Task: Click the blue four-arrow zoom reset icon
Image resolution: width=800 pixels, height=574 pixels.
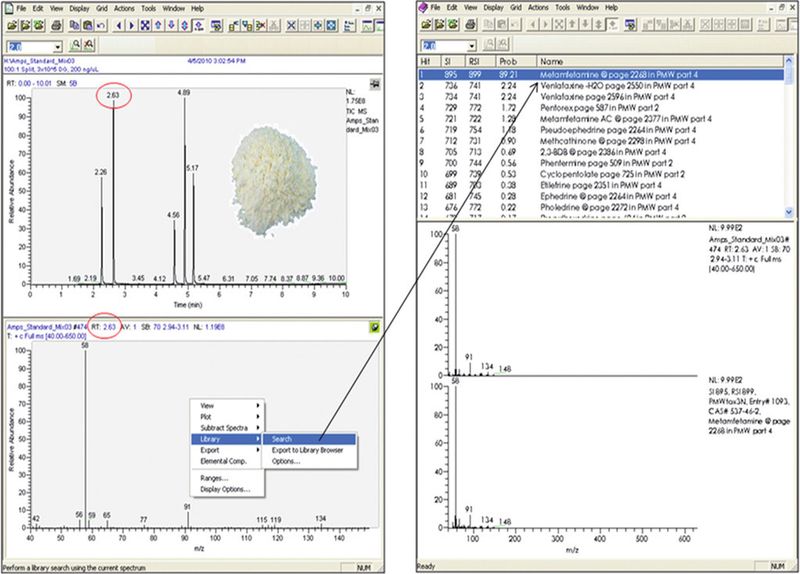Action: pyautogui.click(x=145, y=26)
